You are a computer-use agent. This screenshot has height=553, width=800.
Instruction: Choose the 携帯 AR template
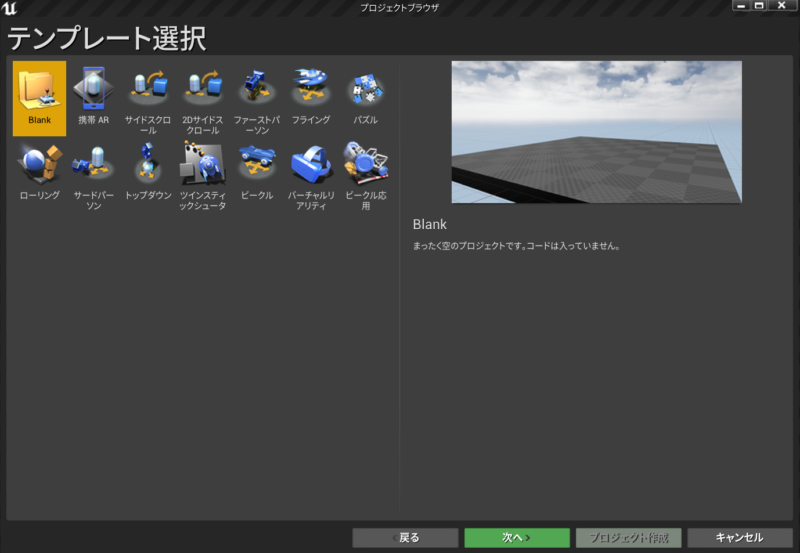point(93,98)
